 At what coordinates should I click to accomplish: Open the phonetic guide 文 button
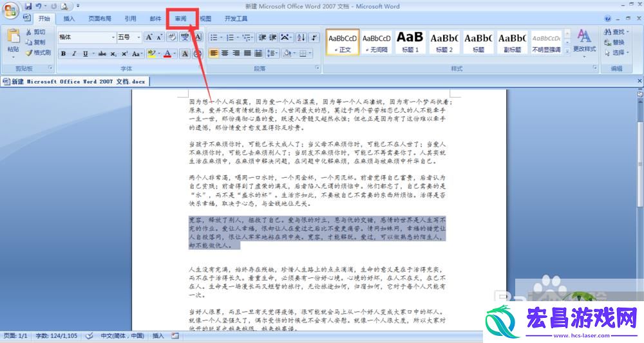click(185, 37)
